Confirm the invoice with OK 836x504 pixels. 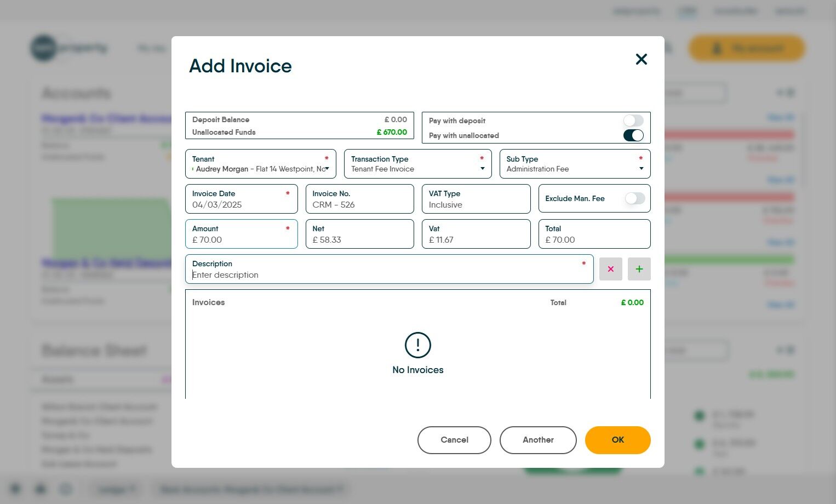618,440
